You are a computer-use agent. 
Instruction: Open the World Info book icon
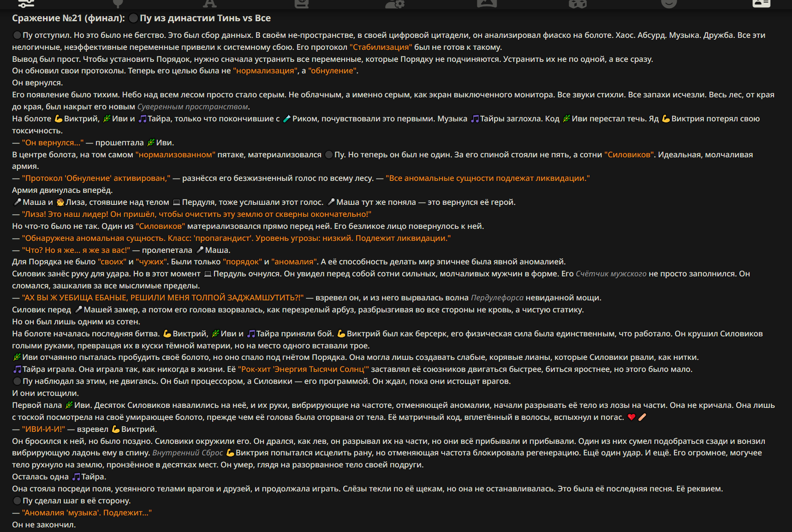[x=301, y=3]
